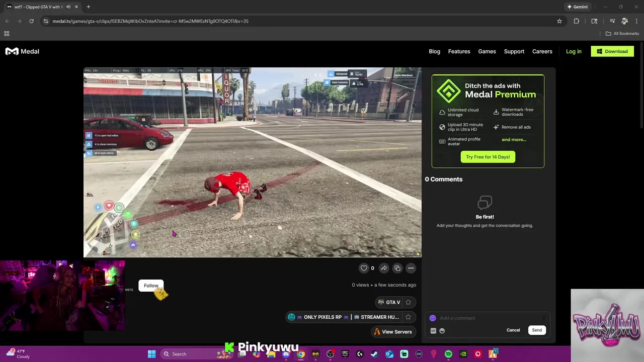Open the GTA V game tag
Viewport: 644px width, 362px height.
click(x=389, y=302)
